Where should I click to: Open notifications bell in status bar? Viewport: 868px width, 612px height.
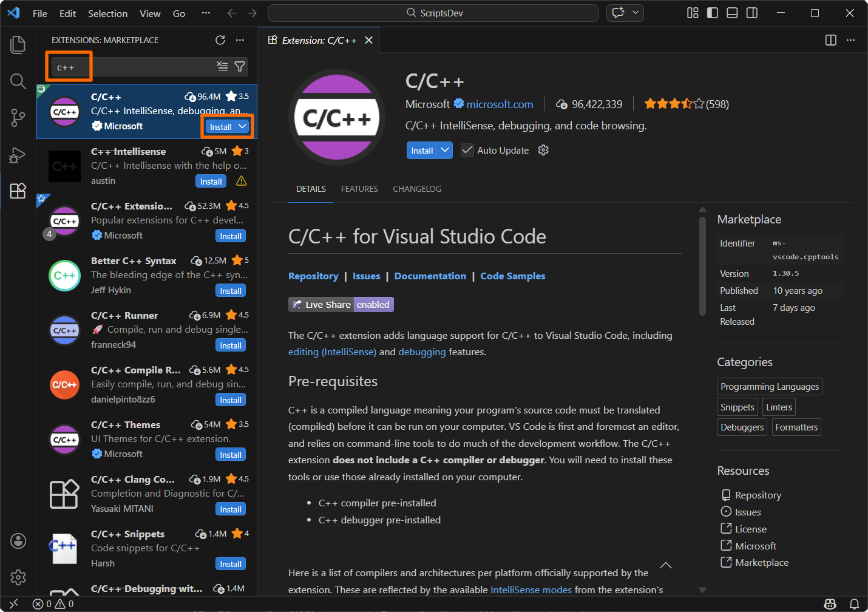(x=853, y=603)
